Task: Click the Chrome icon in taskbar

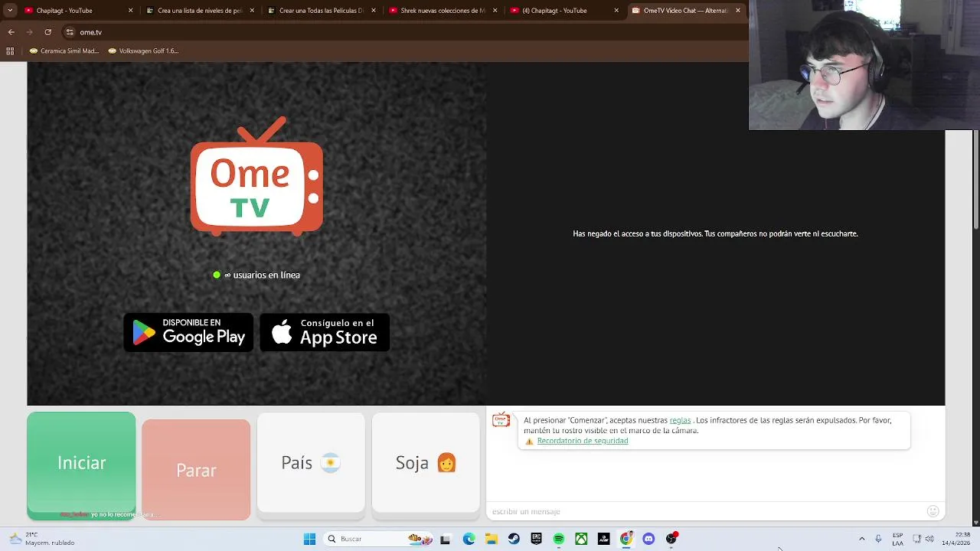Action: [626, 539]
